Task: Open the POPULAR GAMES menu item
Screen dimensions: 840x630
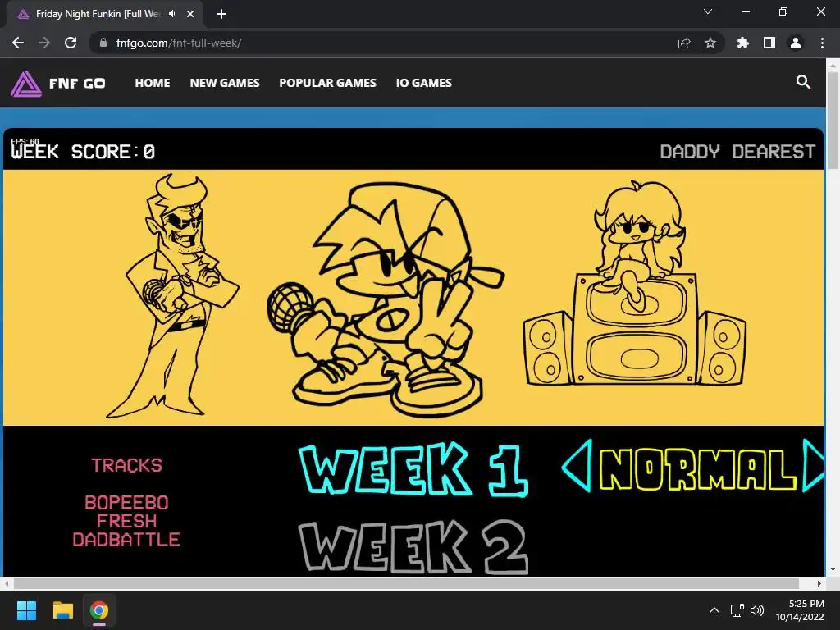Action: pos(328,83)
